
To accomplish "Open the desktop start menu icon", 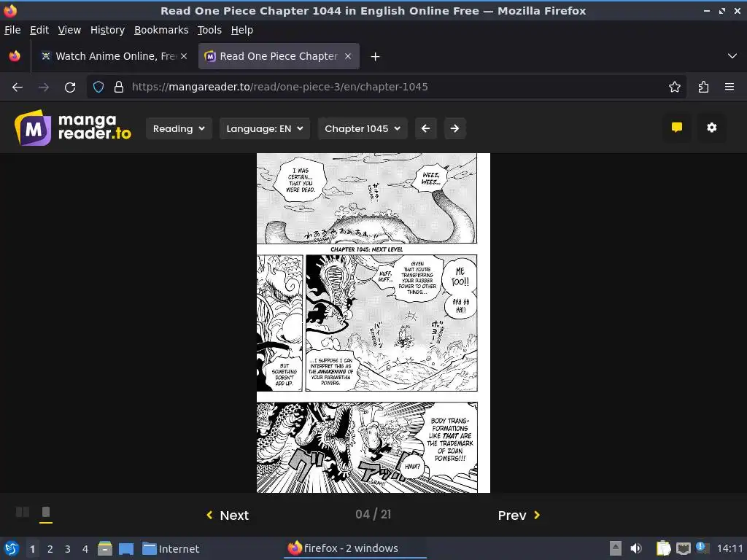I will (12, 548).
